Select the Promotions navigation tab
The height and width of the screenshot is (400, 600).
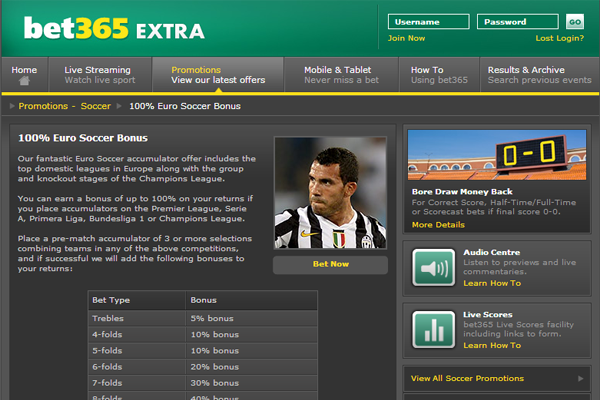tap(218, 75)
